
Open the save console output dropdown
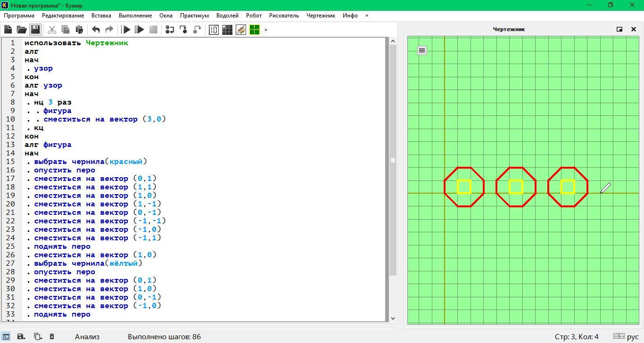[x=21, y=336]
